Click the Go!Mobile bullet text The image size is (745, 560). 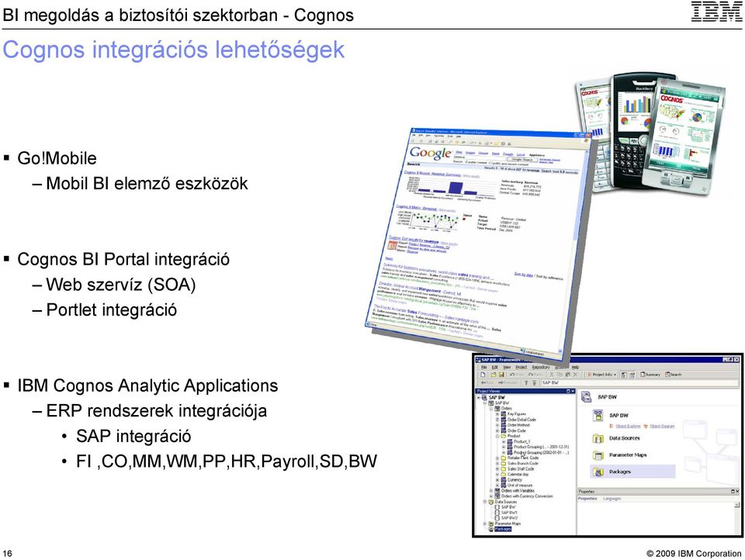coord(57,158)
